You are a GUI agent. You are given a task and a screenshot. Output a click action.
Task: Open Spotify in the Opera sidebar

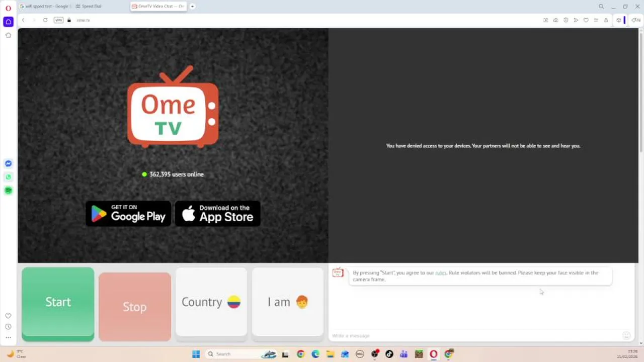pyautogui.click(x=8, y=191)
